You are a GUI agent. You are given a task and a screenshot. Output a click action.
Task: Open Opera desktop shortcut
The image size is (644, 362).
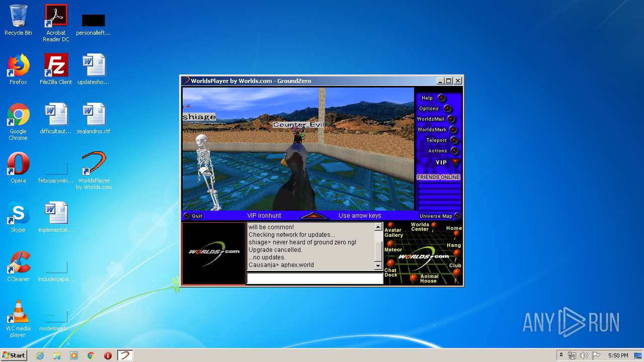(18, 168)
